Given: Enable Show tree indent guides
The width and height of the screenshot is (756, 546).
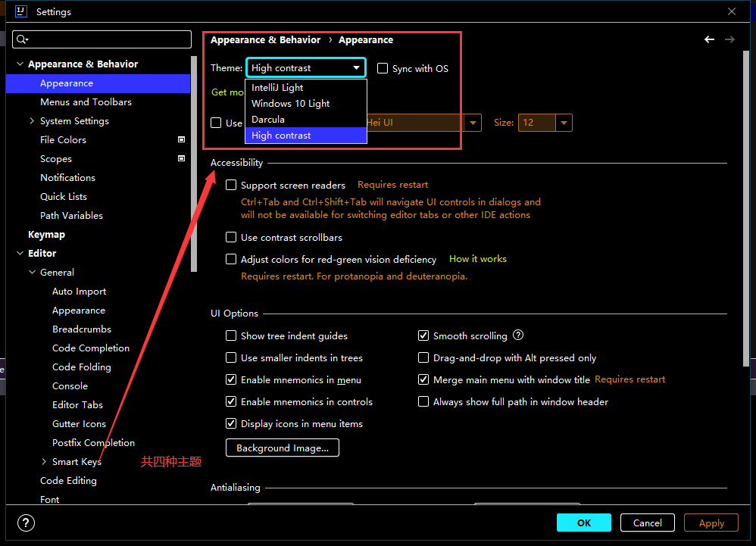Looking at the screenshot, I should (x=231, y=335).
